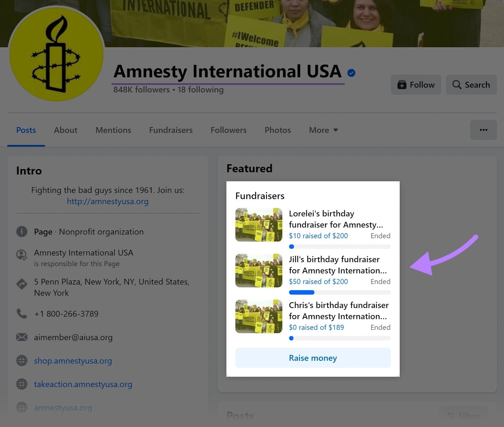Viewport: 504px width, 427px height.
Task: Open the page Search tool
Action: [x=471, y=84]
